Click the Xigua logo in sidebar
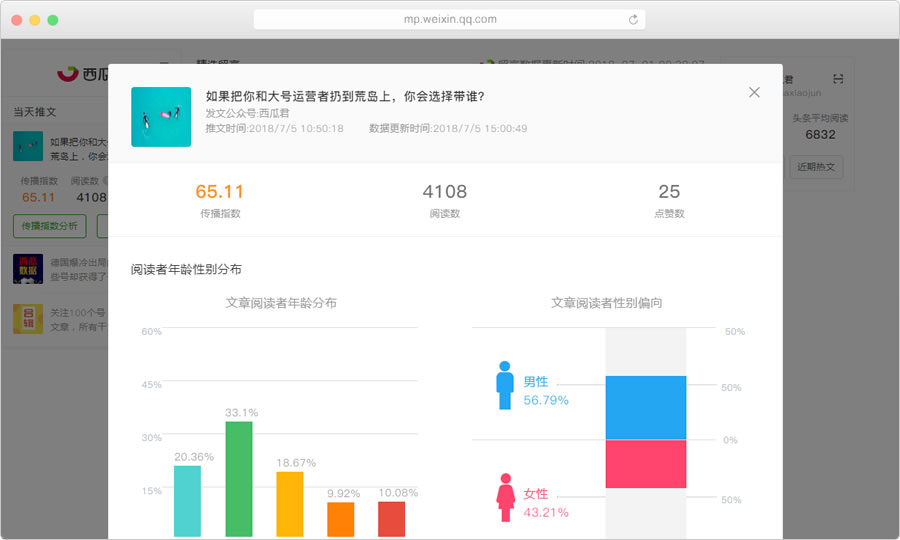 (x=68, y=73)
